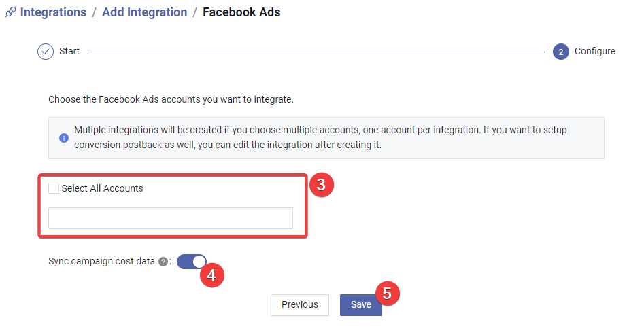Check the Select All Accounts checkbox
Image resolution: width=644 pixels, height=333 pixels.
point(54,188)
